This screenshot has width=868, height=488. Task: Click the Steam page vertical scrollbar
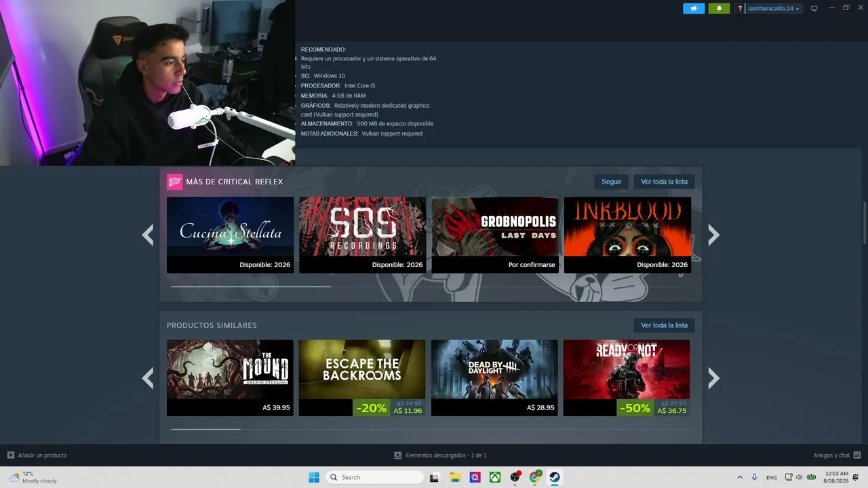pos(864,223)
